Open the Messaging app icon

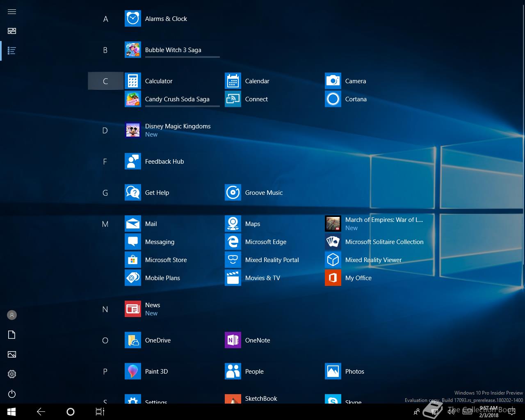click(132, 242)
